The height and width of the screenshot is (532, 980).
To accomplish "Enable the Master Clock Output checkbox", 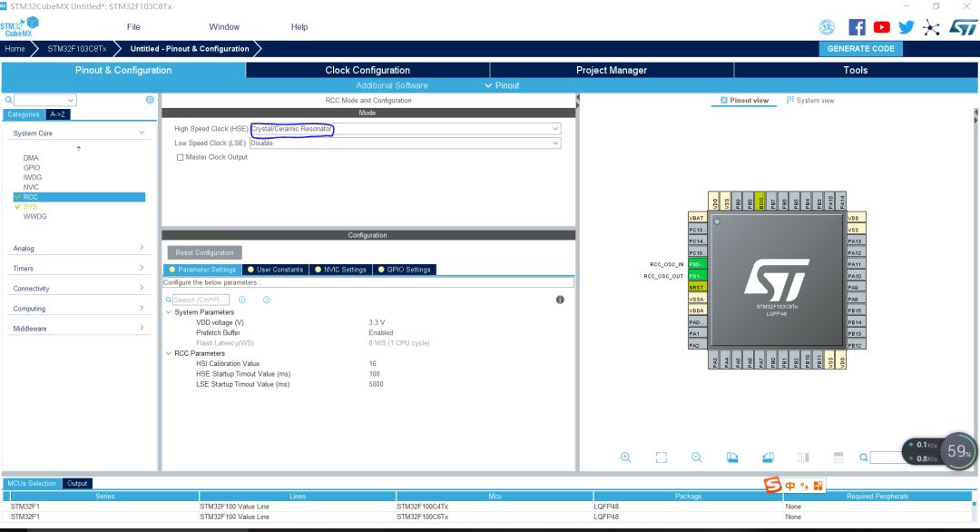I will coord(180,158).
